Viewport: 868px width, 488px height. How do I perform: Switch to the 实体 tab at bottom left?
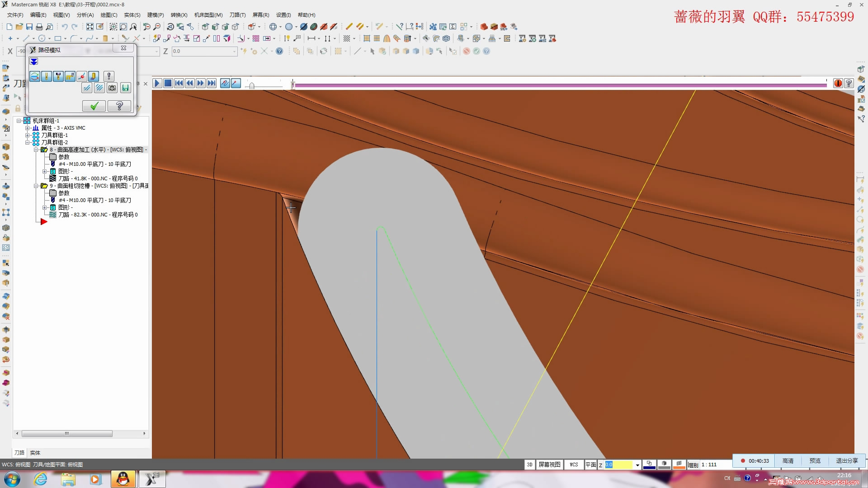point(35,453)
